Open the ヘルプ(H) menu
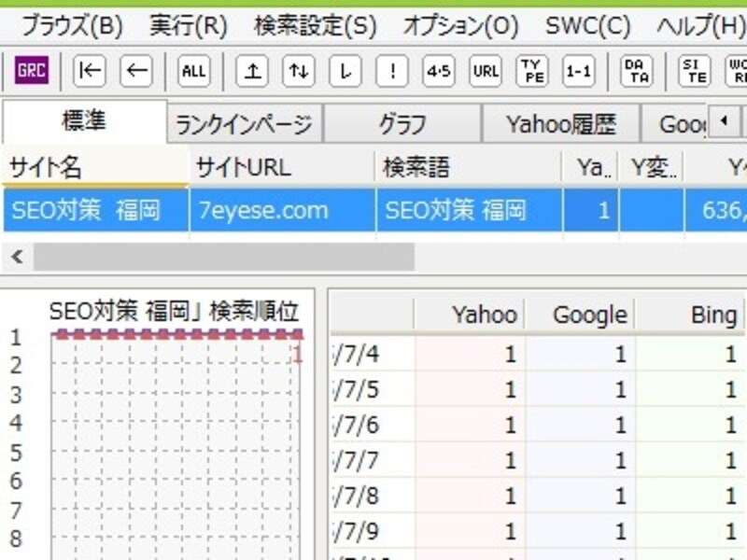 pyautogui.click(x=700, y=26)
